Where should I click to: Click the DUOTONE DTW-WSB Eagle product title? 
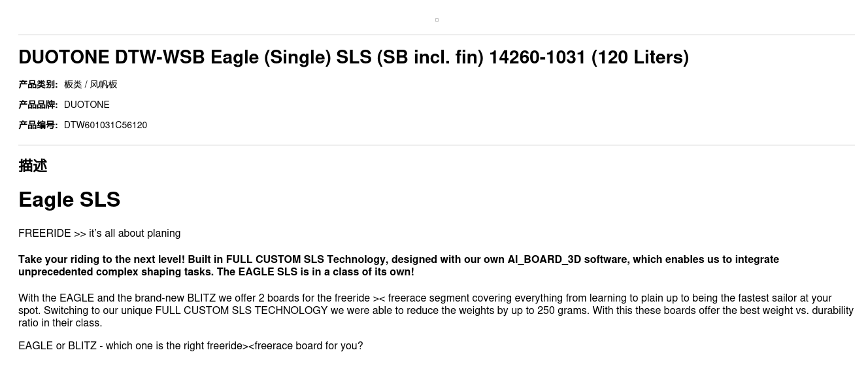point(353,58)
